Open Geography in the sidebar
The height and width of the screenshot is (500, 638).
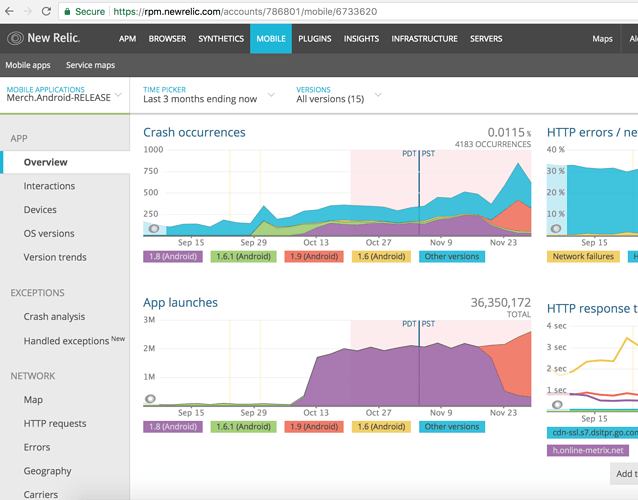(47, 471)
